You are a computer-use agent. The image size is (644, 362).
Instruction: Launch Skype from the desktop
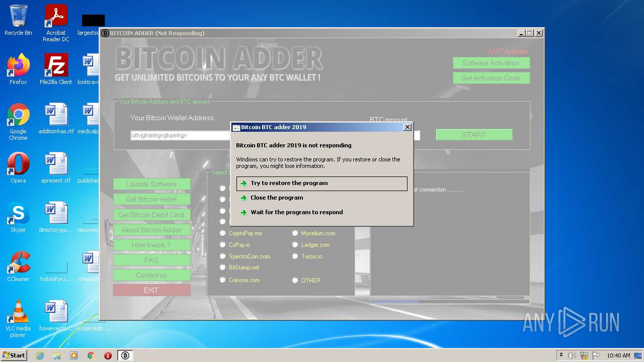(x=18, y=217)
